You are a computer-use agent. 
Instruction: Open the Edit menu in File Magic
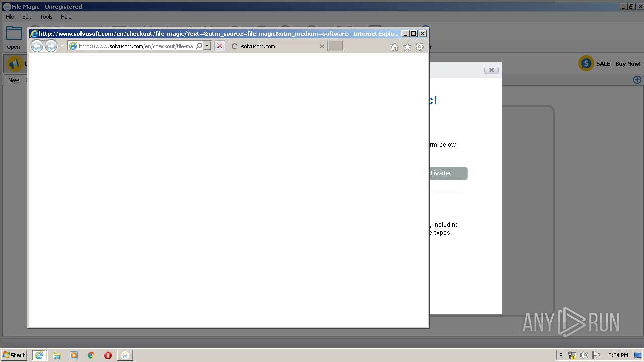click(27, 17)
